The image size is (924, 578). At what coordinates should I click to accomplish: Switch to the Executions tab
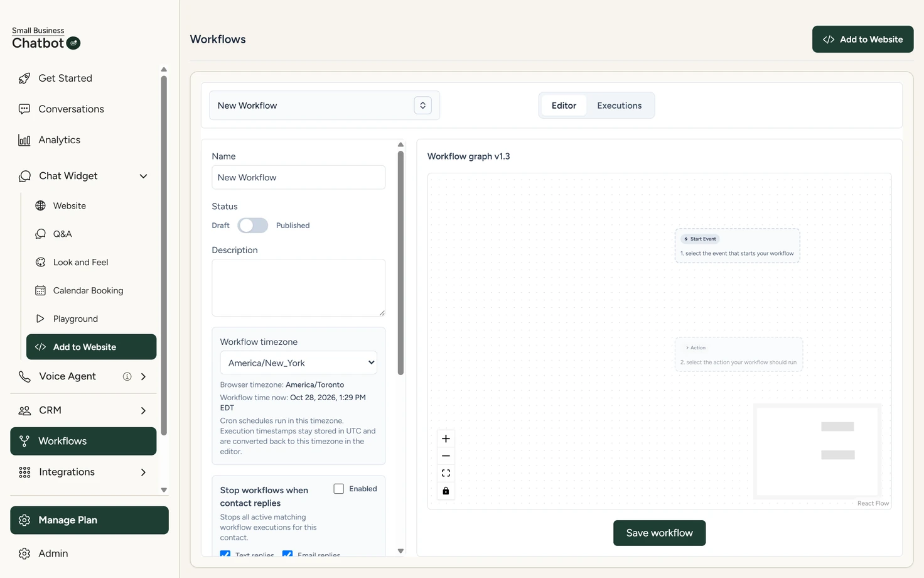[x=619, y=106]
